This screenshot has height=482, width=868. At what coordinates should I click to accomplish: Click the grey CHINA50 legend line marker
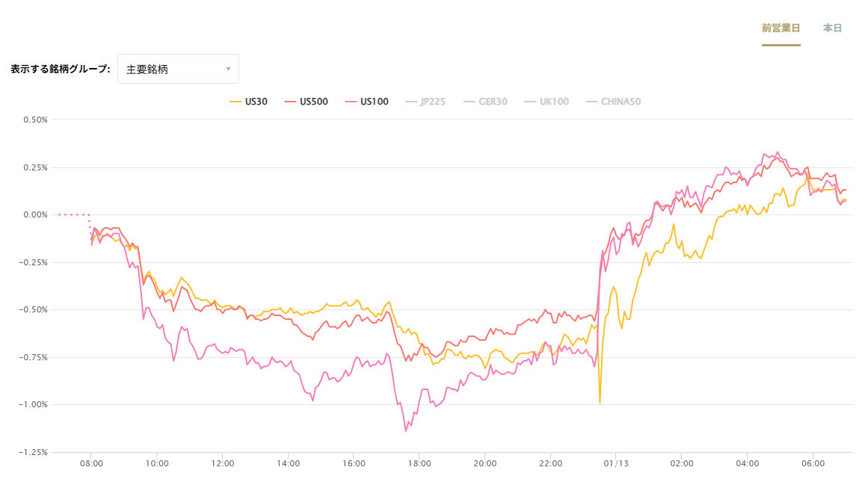pos(591,102)
